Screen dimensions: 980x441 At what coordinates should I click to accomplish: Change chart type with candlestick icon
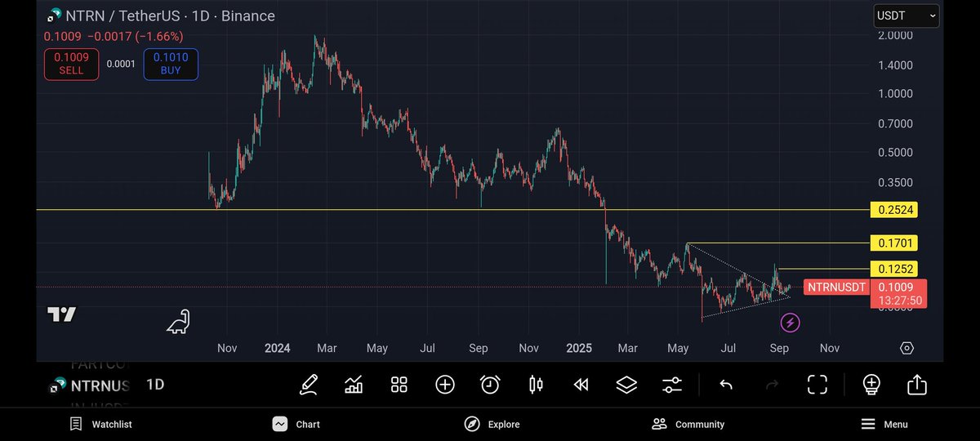click(x=536, y=384)
